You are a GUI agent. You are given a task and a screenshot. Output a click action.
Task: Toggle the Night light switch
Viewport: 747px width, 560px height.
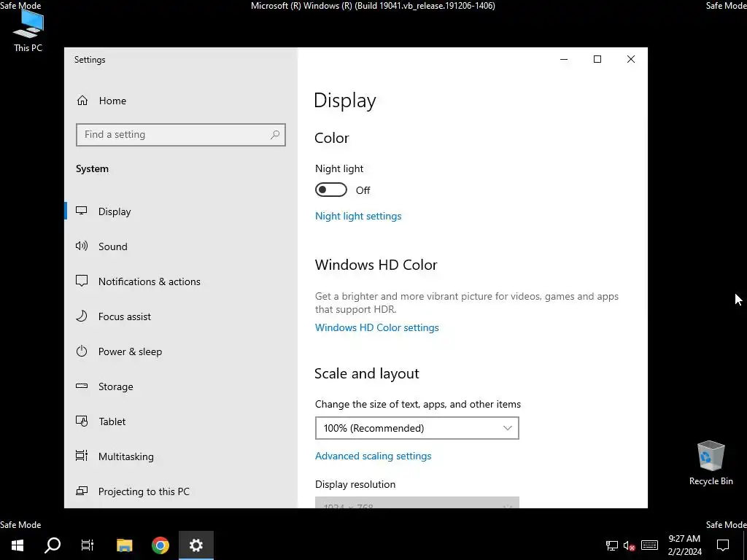pyautogui.click(x=331, y=190)
